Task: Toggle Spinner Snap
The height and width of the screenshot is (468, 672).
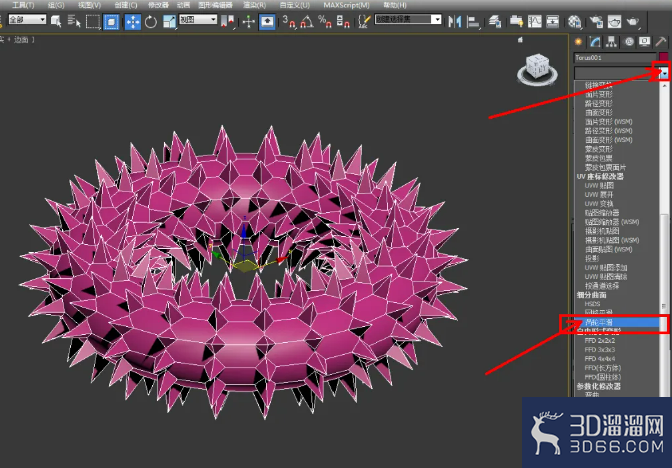Action: coord(343,21)
